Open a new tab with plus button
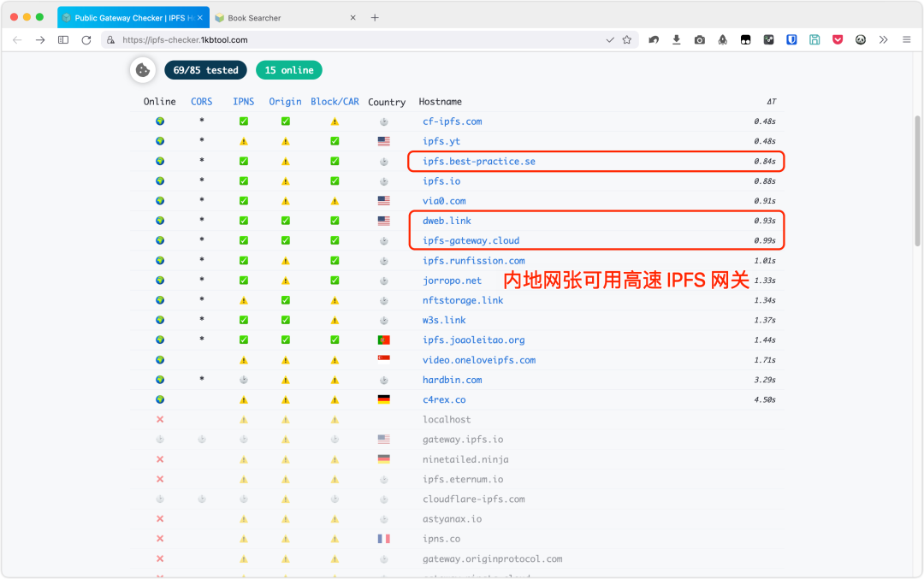924x579 pixels. pos(375,17)
